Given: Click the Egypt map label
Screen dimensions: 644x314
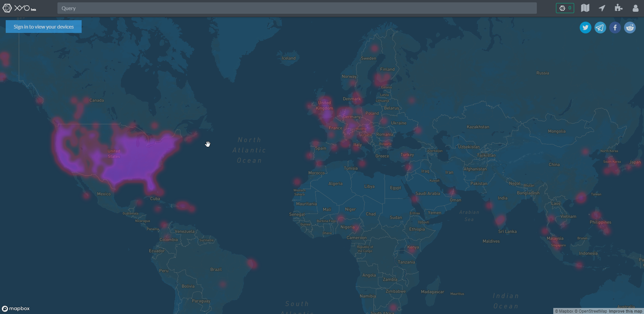Looking at the screenshot, I should [x=395, y=188].
